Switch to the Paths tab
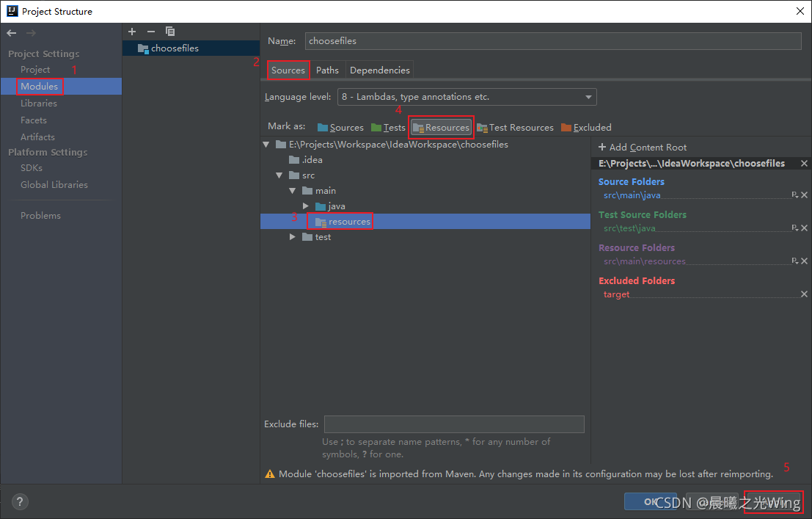The image size is (812, 519). (327, 70)
